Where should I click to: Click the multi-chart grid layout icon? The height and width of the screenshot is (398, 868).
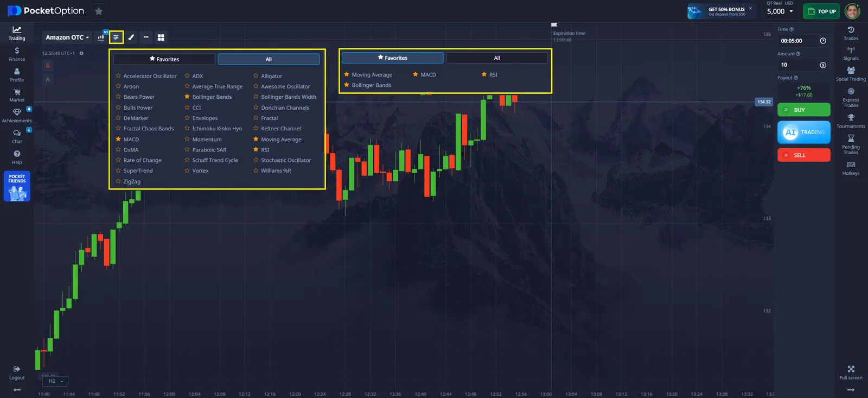pos(161,37)
